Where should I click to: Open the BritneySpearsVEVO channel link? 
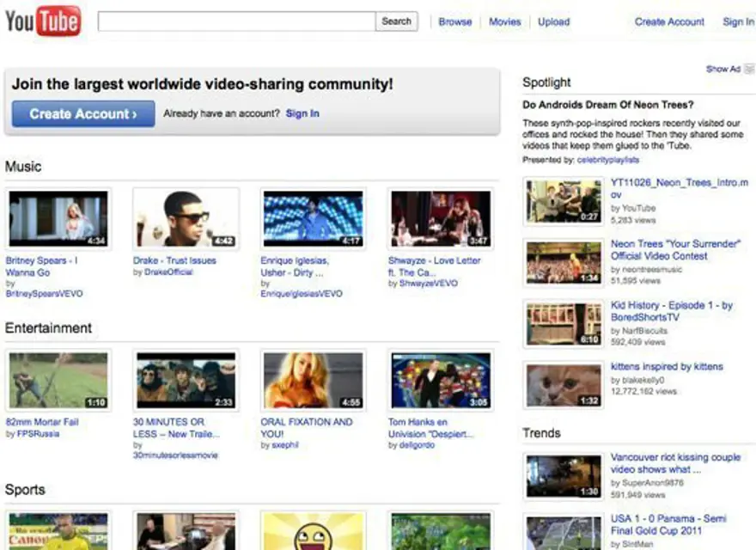[44, 293]
